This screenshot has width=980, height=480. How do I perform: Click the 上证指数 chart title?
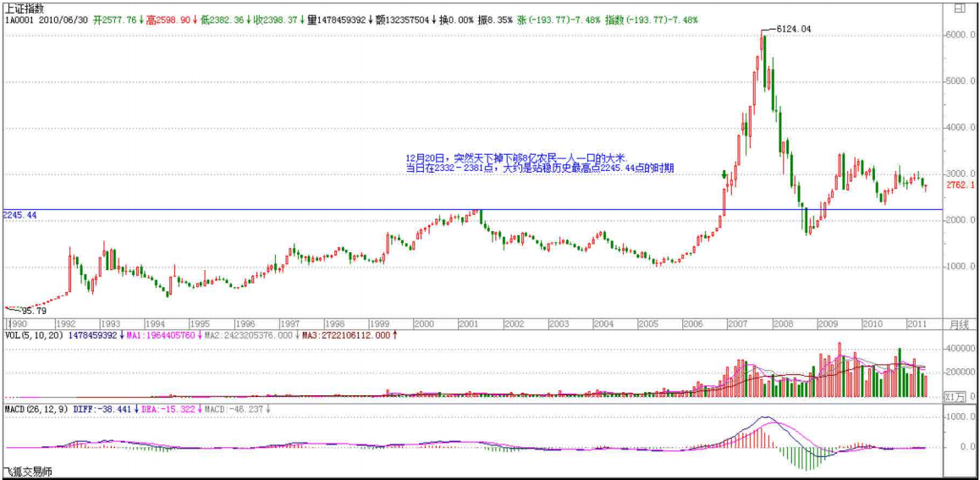pos(24,8)
